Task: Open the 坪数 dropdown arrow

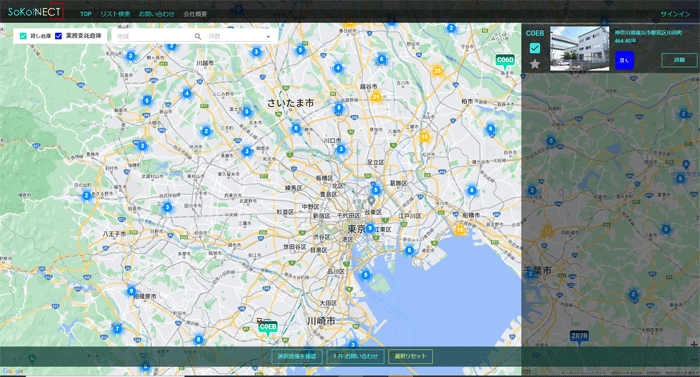Action: click(x=268, y=37)
